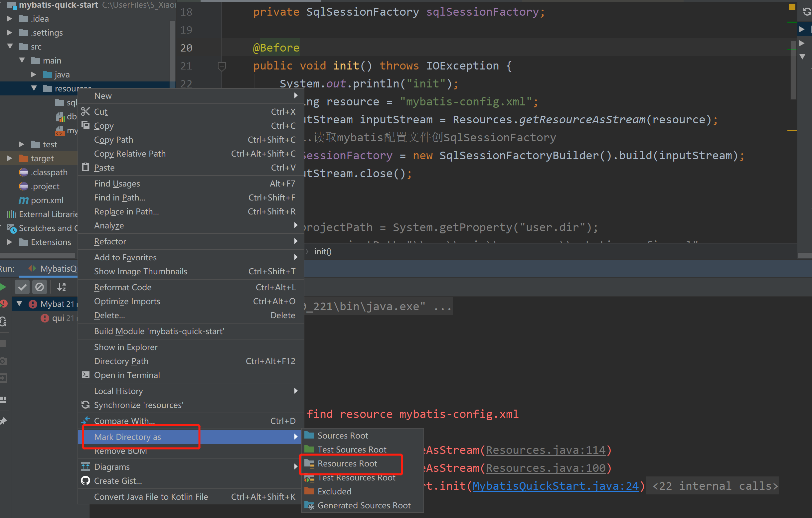Expand the .idea folder arrow
Screen dimensions: 812x518
point(9,19)
